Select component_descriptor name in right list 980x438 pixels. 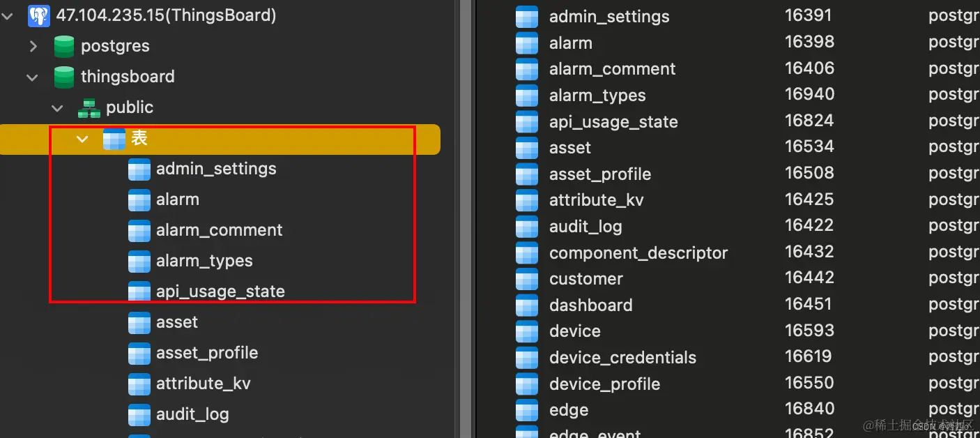(638, 252)
